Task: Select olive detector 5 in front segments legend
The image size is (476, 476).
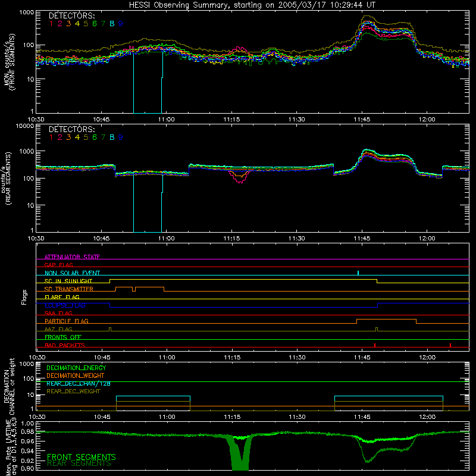Action: pyautogui.click(x=86, y=24)
